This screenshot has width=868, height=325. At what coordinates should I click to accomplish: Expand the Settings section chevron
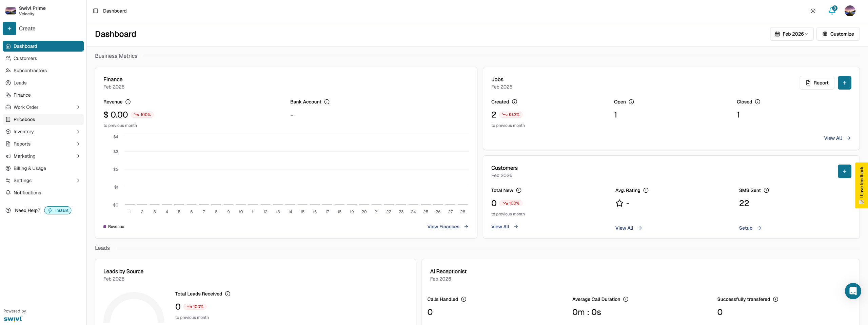pos(78,180)
